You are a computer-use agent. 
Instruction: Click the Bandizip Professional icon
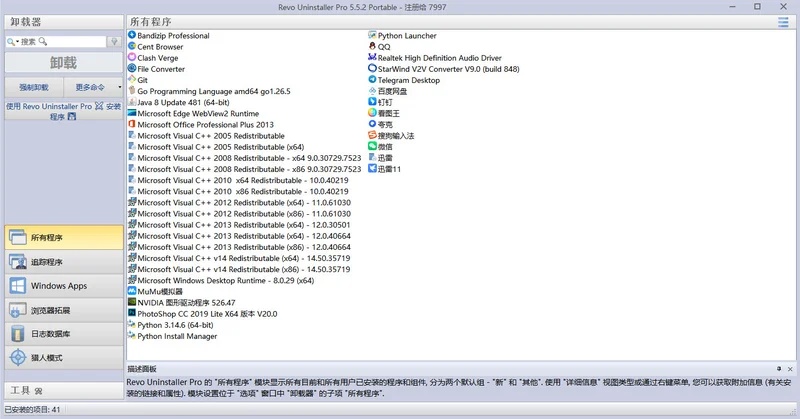132,35
